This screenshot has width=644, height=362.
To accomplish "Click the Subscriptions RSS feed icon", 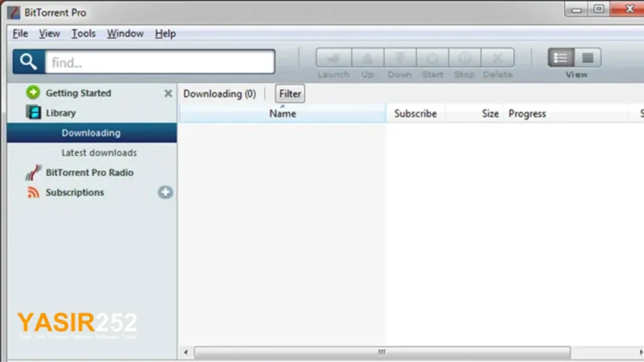I will coord(33,192).
